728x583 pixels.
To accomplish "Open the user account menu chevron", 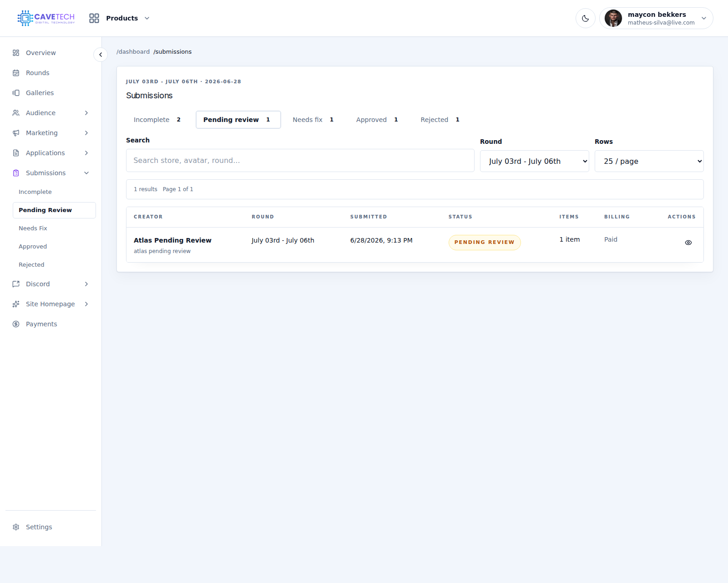I will click(x=704, y=18).
